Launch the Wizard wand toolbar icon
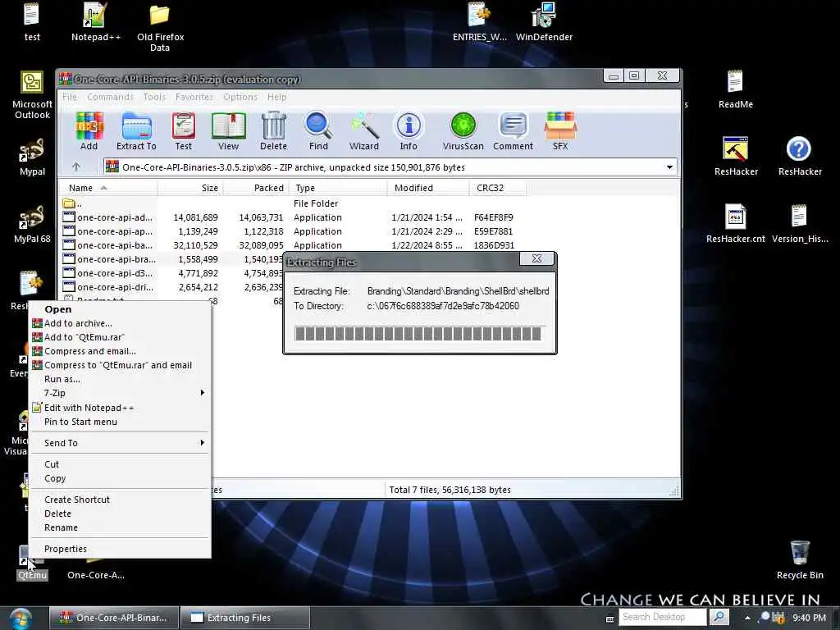 click(x=363, y=131)
